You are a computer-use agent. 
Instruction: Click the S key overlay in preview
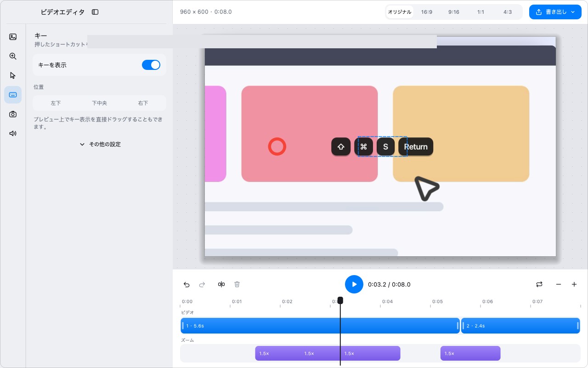385,147
